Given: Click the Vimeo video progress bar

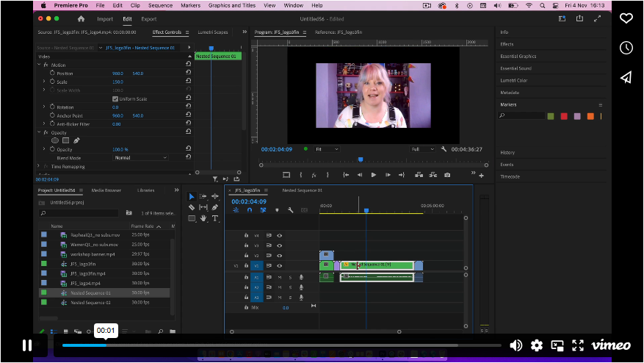Looking at the screenshot, I should coord(281,345).
